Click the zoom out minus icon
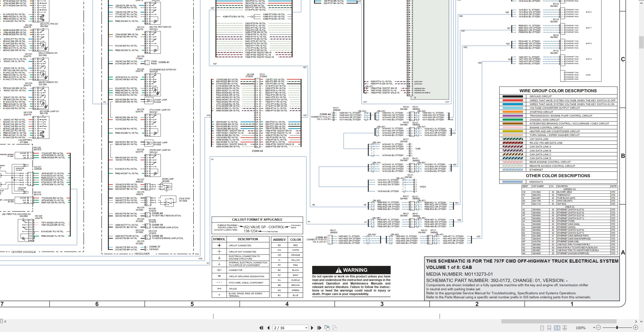Screen dimensions: 644x332 598,327
